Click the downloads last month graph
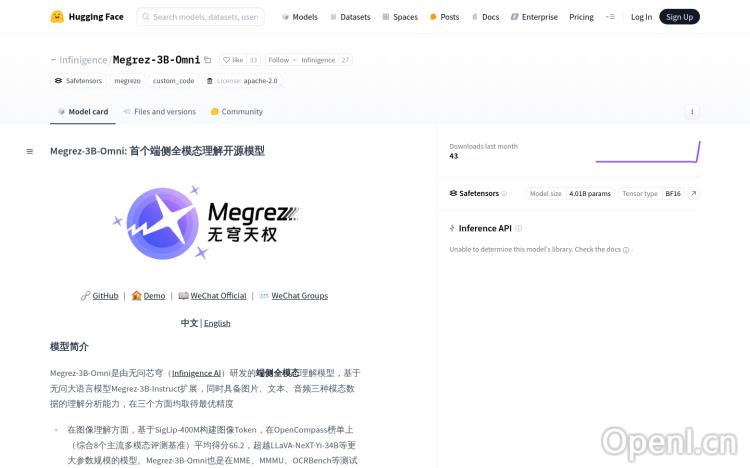Viewport: 750px width, 468px height. point(647,151)
